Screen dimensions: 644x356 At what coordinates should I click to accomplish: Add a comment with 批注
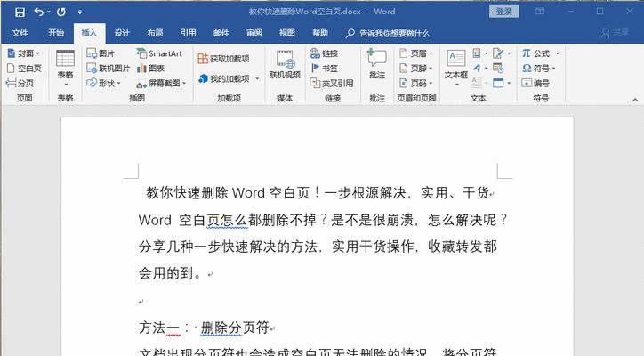pos(377,64)
